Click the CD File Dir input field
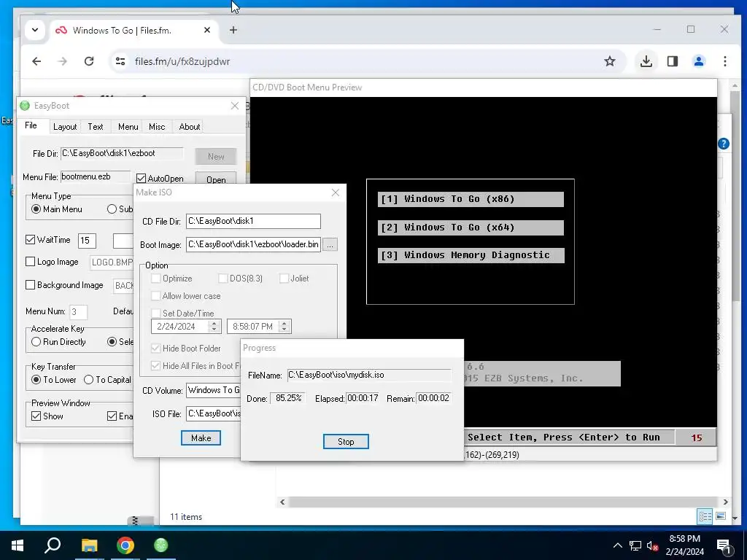 click(x=253, y=221)
